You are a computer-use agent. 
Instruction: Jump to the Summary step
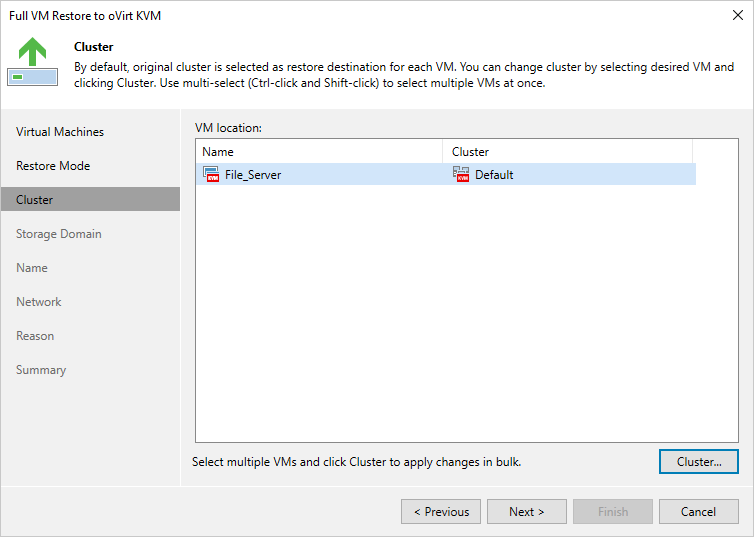click(x=41, y=370)
